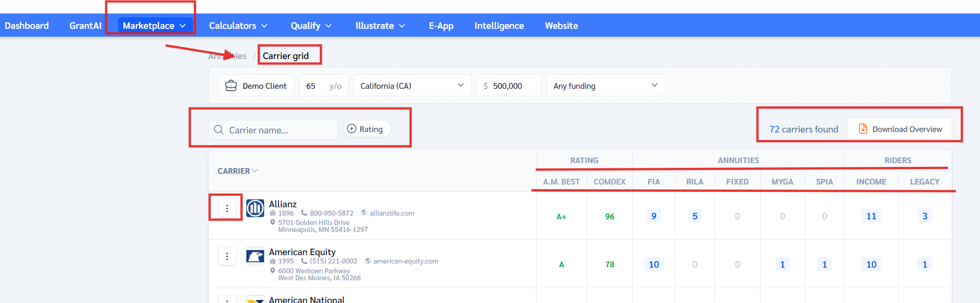This screenshot has width=980, height=303.
Task: Click the FIA column header
Action: (654, 182)
